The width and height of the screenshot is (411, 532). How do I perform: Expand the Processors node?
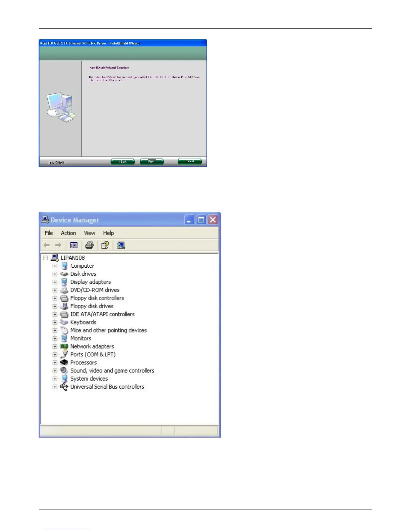pyautogui.click(x=55, y=363)
